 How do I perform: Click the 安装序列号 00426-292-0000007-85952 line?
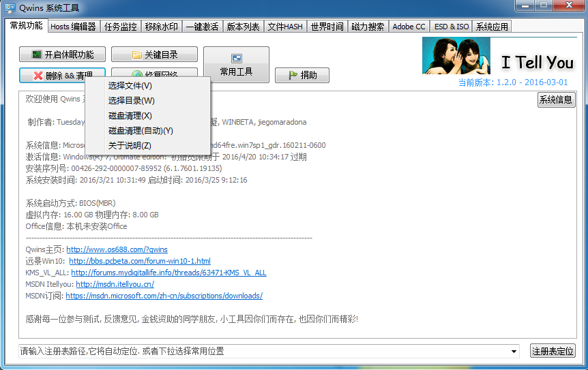point(123,168)
